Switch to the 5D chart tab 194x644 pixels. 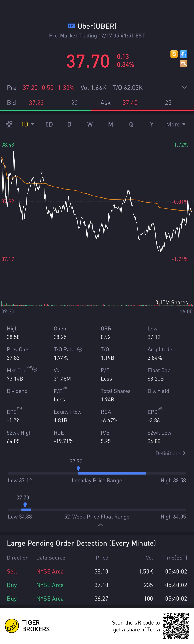[x=49, y=124]
